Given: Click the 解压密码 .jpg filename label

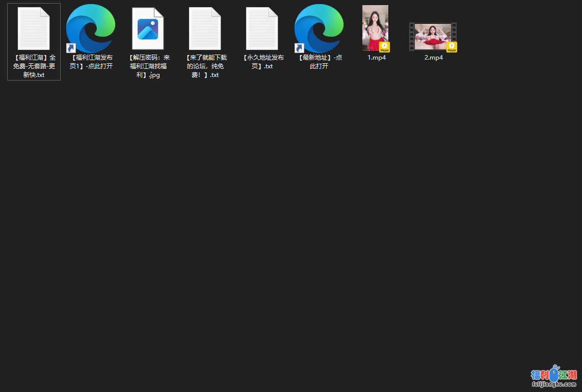Looking at the screenshot, I should click(148, 66).
